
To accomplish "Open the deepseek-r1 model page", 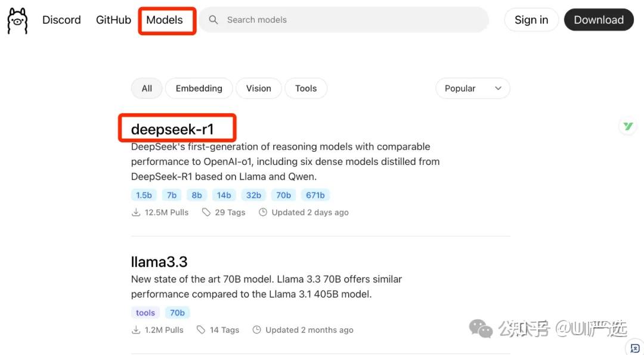I will pyautogui.click(x=172, y=129).
